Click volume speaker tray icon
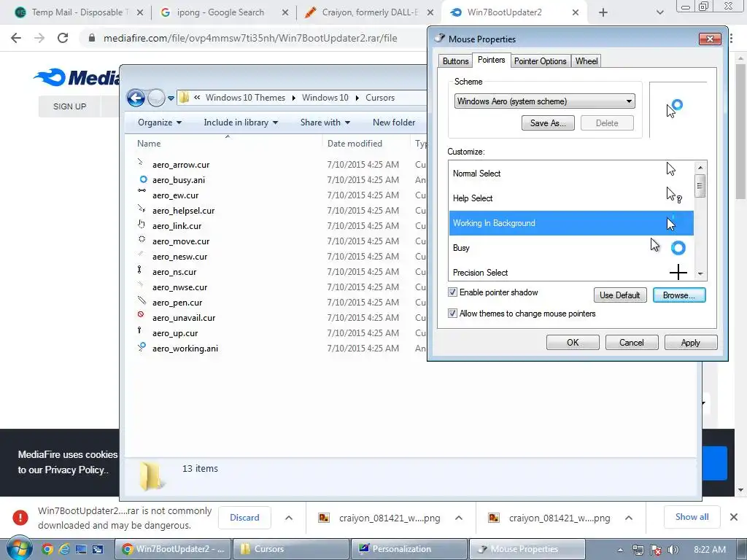This screenshot has height=560, width=747. click(673, 550)
